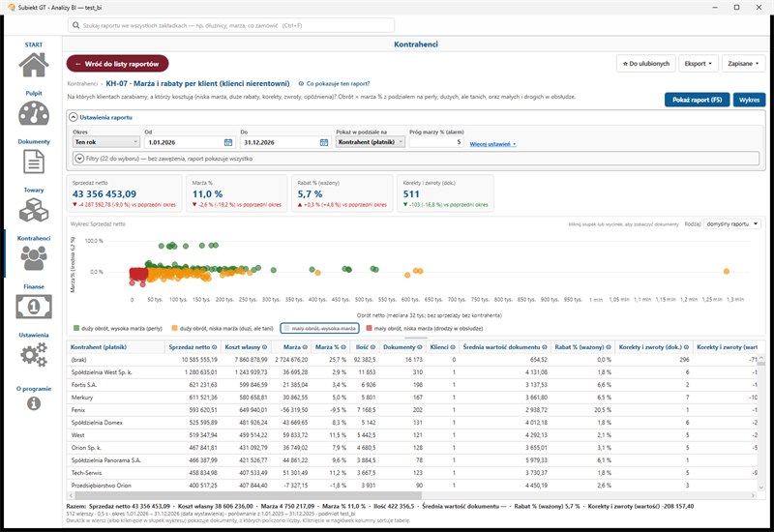Open the Pulpit dashboard gauge icon

[x=34, y=113]
